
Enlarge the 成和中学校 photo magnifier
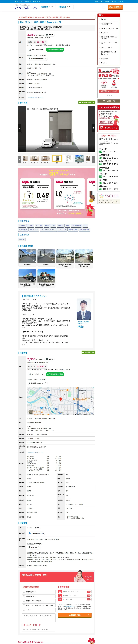91,260
